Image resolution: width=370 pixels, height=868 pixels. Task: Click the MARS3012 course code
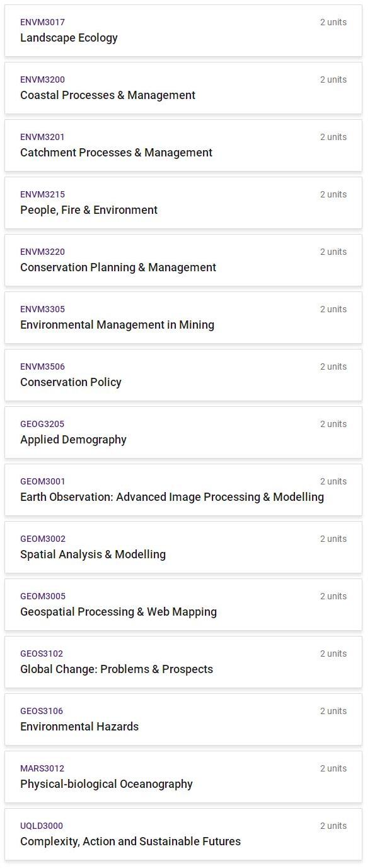pyautogui.click(x=42, y=768)
